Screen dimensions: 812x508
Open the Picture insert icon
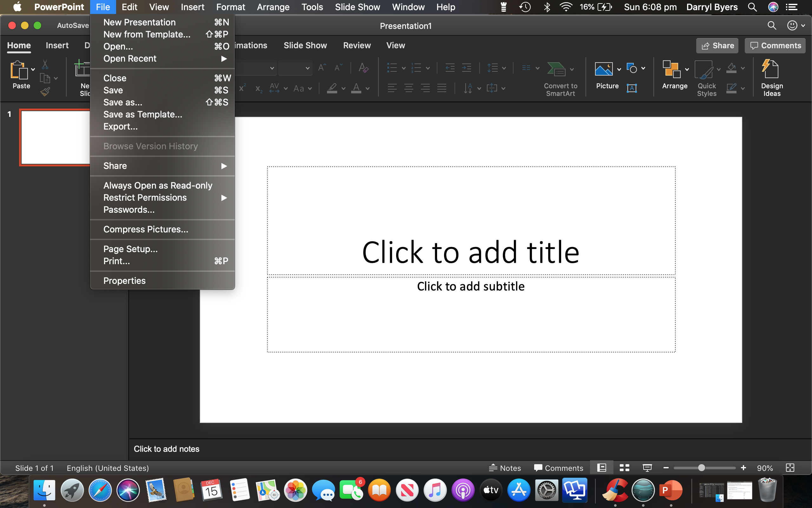[x=604, y=69]
